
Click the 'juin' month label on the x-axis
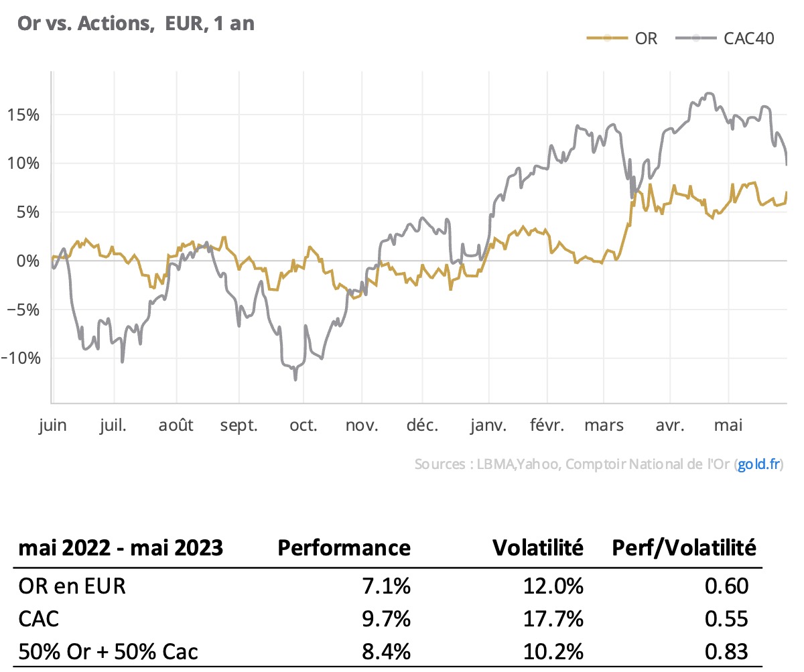click(x=52, y=425)
